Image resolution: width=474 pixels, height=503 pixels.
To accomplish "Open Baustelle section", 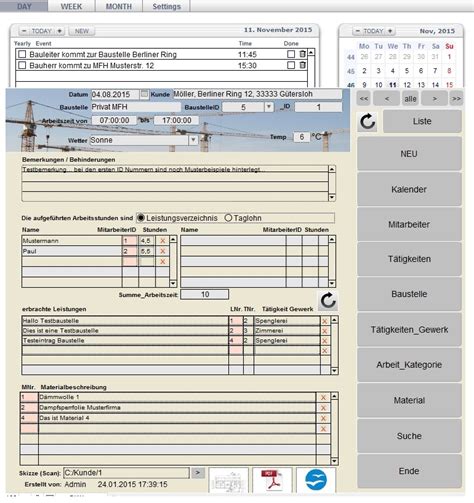I will pyautogui.click(x=409, y=294).
